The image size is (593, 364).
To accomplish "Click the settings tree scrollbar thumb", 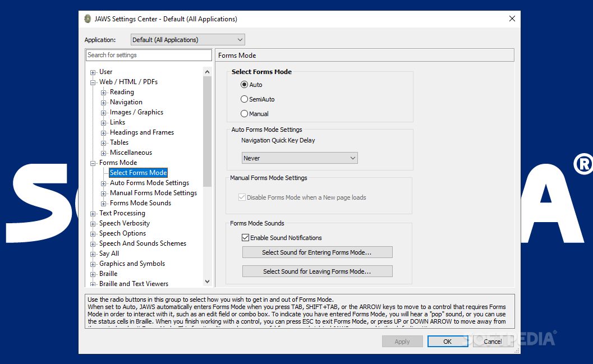I will [x=207, y=132].
